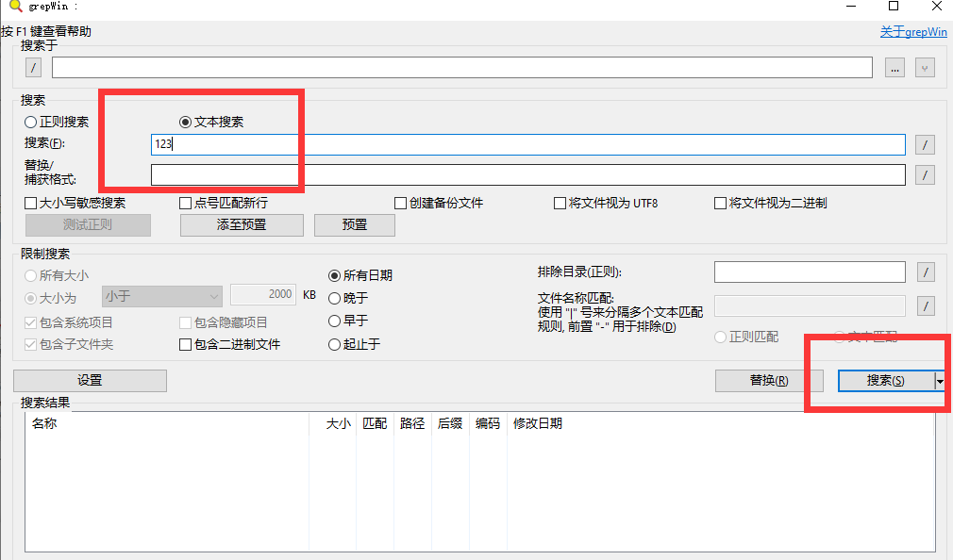Screen dimensions: 953x560
Task: Expand the search path history dropdown
Action: (x=925, y=68)
